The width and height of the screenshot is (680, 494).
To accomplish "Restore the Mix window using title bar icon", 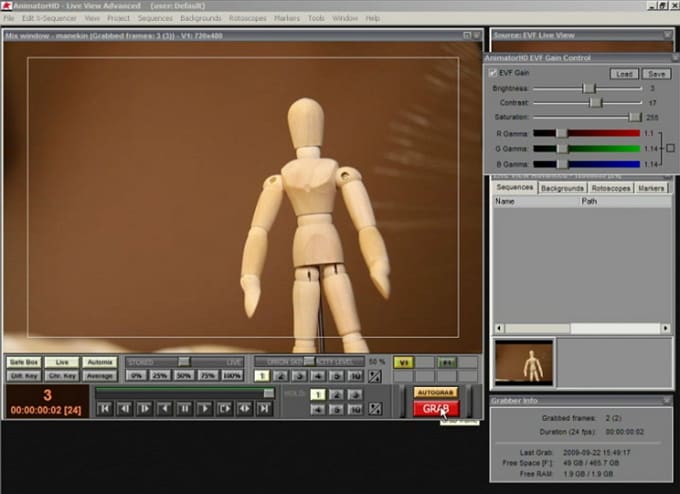I will (467, 36).
